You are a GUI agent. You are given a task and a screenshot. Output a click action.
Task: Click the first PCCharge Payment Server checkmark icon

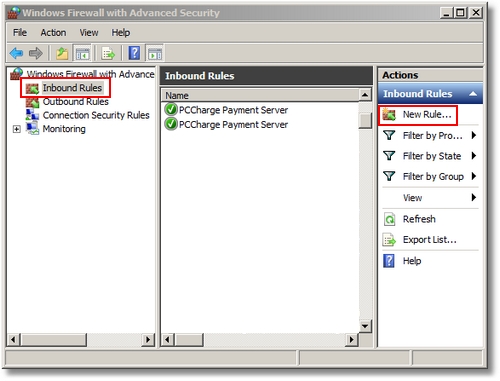click(171, 109)
